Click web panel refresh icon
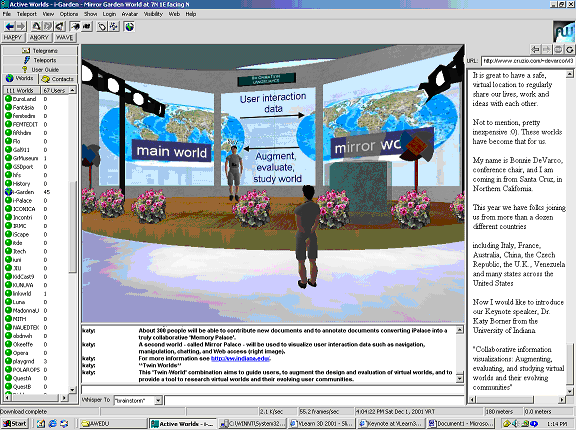 click(569, 49)
